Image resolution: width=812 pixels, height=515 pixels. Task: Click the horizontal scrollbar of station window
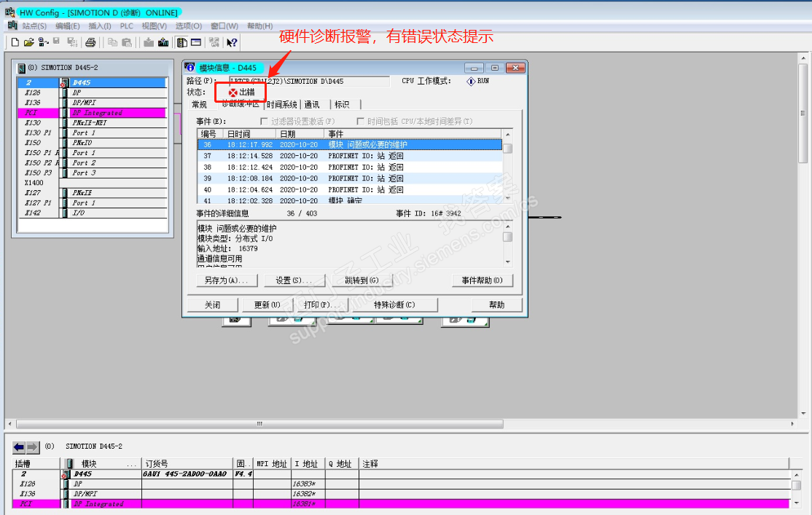pos(260,424)
